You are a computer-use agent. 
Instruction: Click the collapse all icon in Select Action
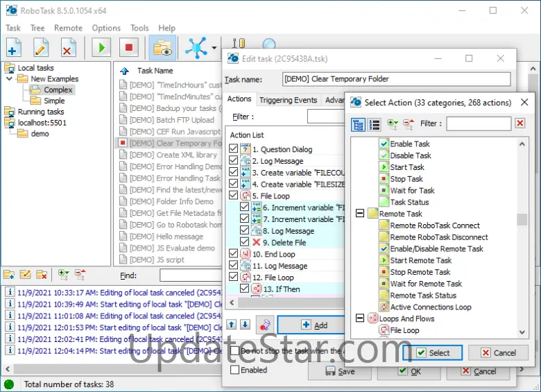(409, 124)
